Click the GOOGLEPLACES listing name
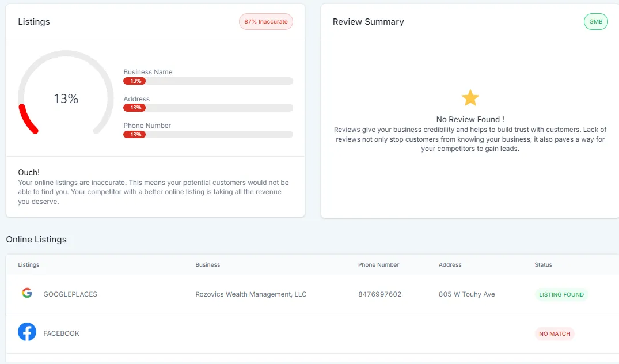 [70, 294]
